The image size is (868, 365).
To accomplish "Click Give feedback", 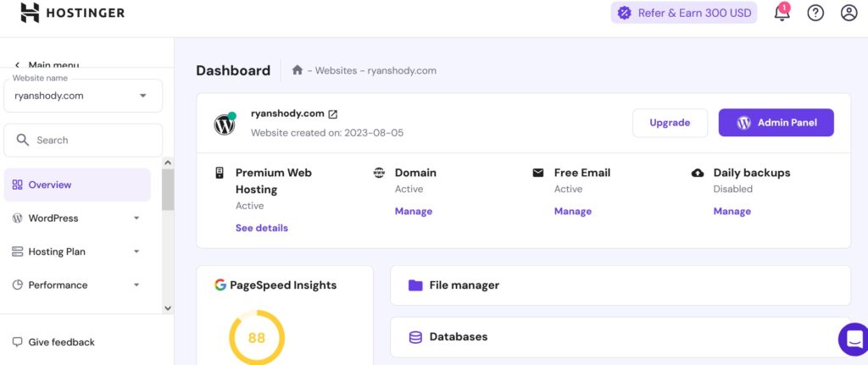I will pyautogui.click(x=61, y=342).
